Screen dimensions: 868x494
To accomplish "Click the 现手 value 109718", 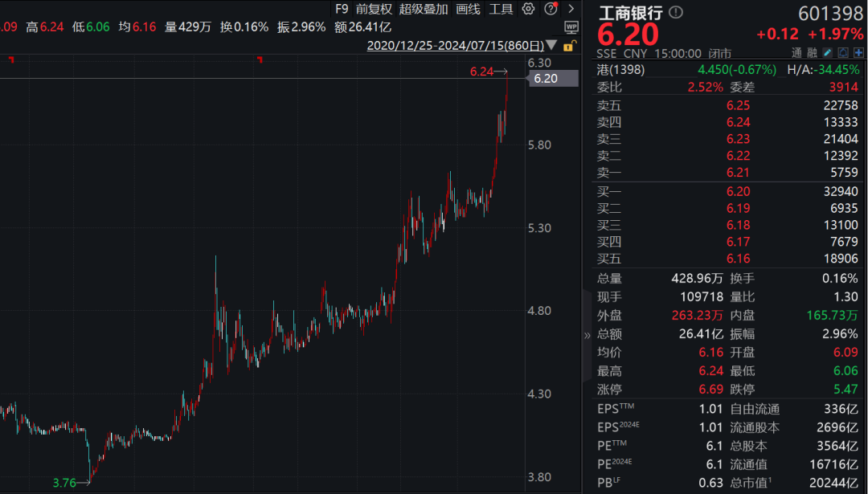I will [702, 297].
